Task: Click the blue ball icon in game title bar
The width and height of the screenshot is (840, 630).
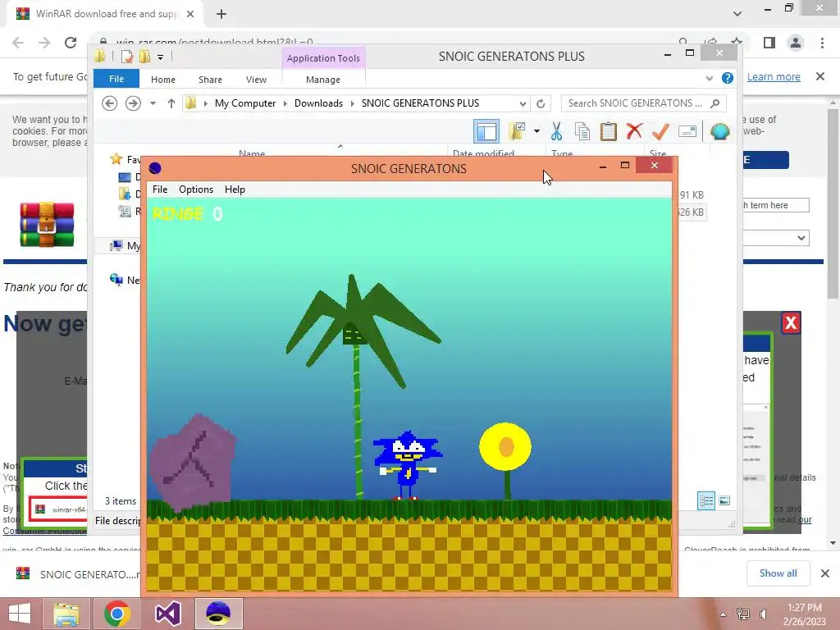Action: coord(155,168)
